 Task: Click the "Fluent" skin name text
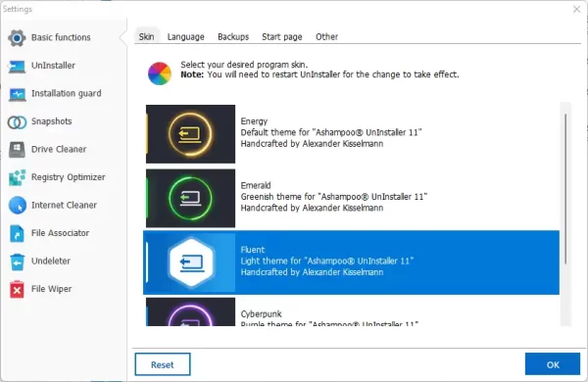pyautogui.click(x=253, y=250)
